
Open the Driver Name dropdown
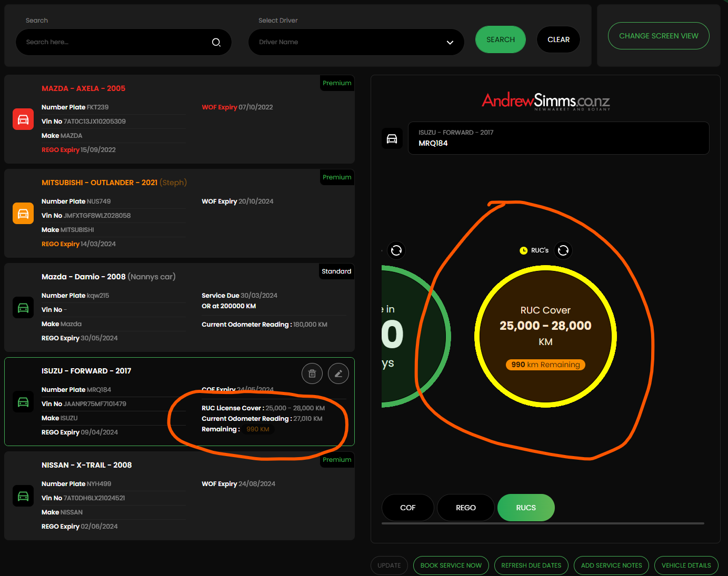[356, 42]
